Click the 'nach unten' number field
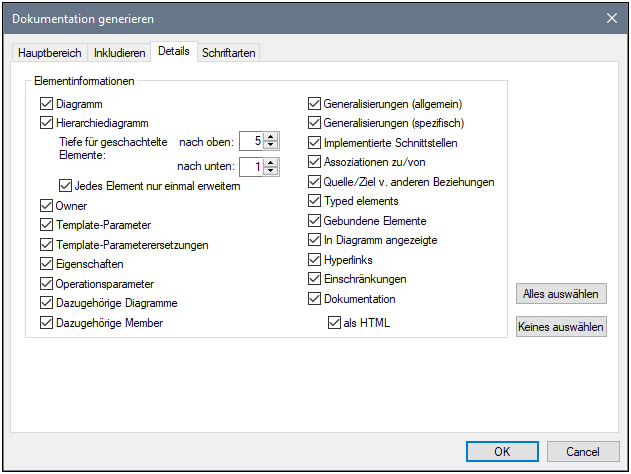The image size is (631, 474). click(x=251, y=166)
